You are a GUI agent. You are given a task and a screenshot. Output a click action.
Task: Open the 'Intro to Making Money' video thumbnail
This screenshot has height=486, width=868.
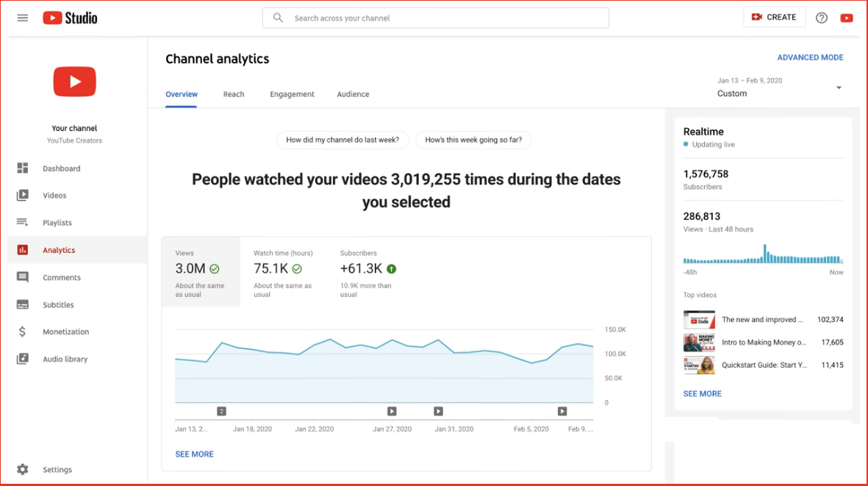(698, 341)
